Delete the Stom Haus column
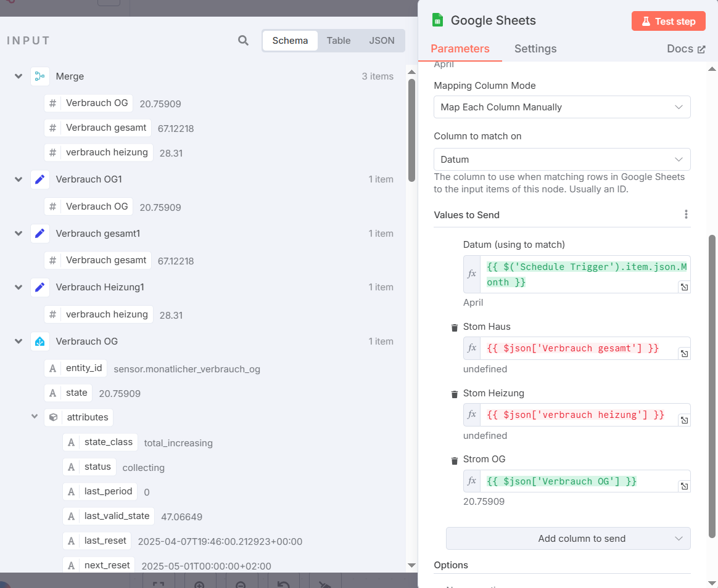718x588 pixels. pyautogui.click(x=454, y=328)
